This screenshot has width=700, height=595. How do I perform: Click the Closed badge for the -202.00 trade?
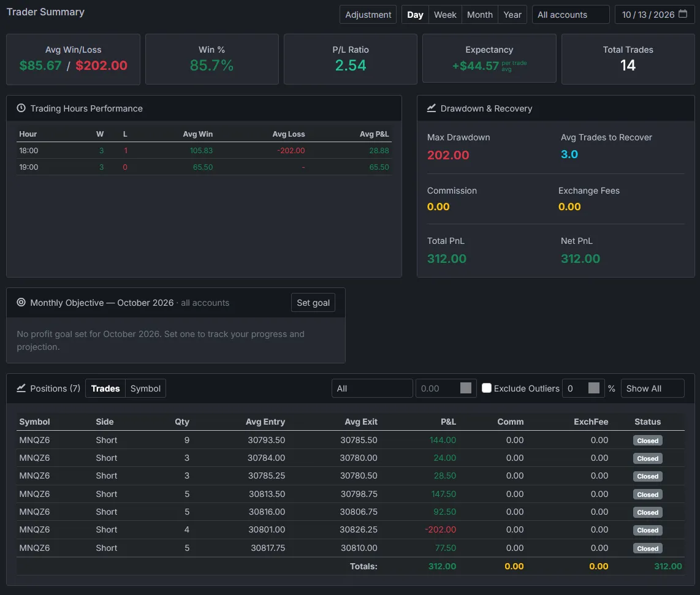(x=647, y=530)
